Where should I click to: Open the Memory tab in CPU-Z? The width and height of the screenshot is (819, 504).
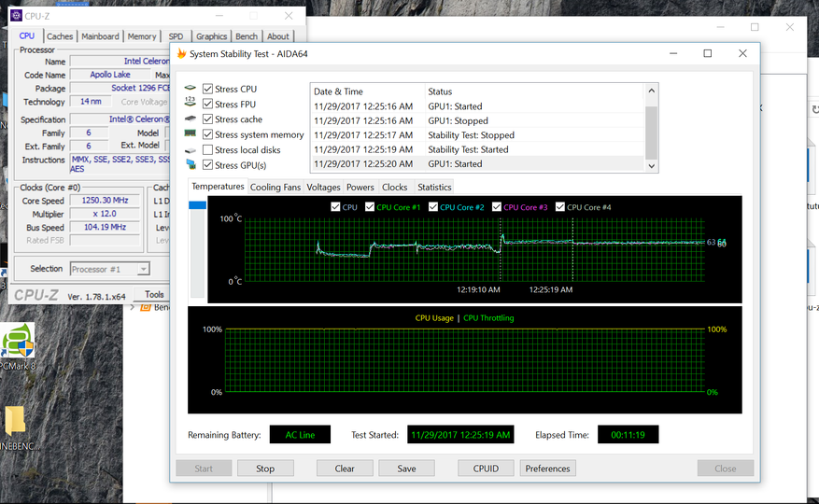pos(142,36)
